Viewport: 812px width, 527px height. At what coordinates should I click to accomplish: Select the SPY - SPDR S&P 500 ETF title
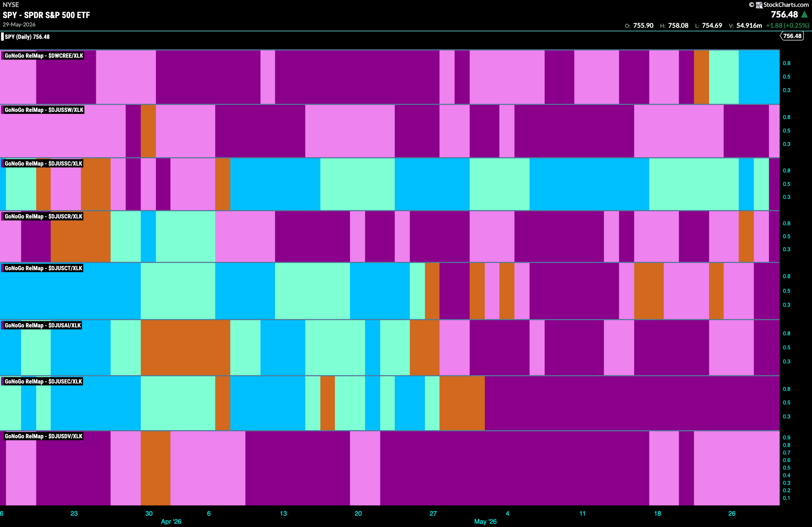(x=46, y=15)
